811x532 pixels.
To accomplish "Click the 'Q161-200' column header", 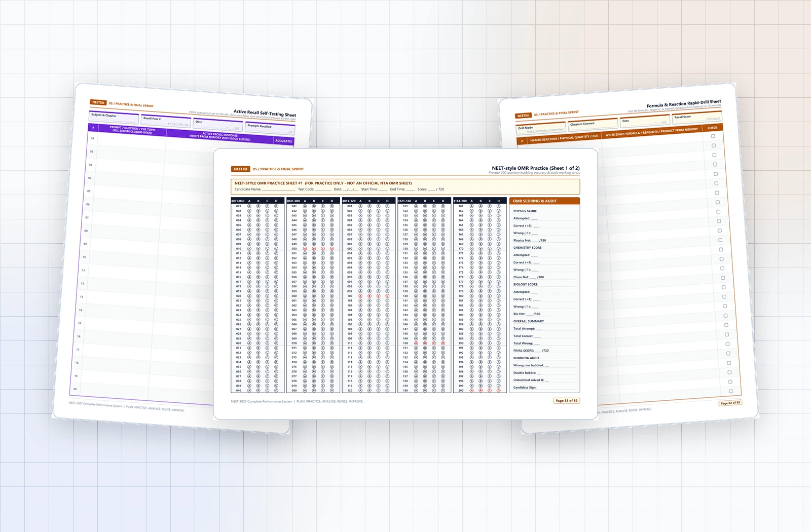I will pos(460,201).
